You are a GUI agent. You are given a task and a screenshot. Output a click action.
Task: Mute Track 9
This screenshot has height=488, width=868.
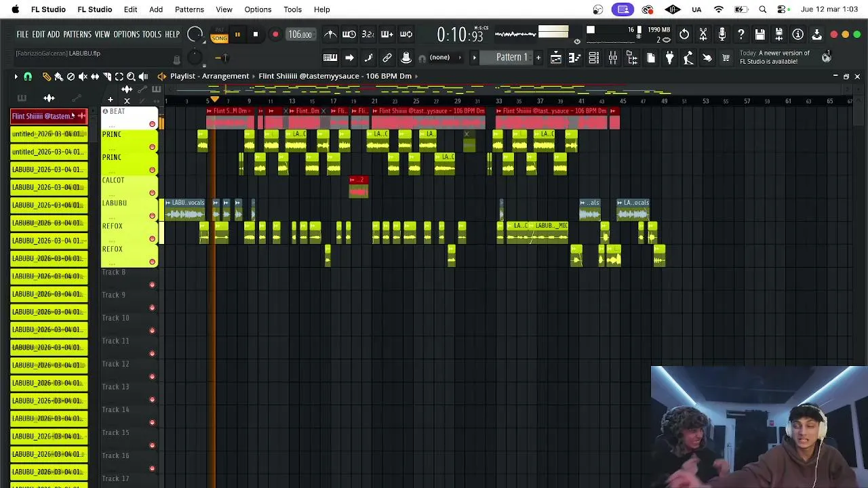(x=152, y=308)
